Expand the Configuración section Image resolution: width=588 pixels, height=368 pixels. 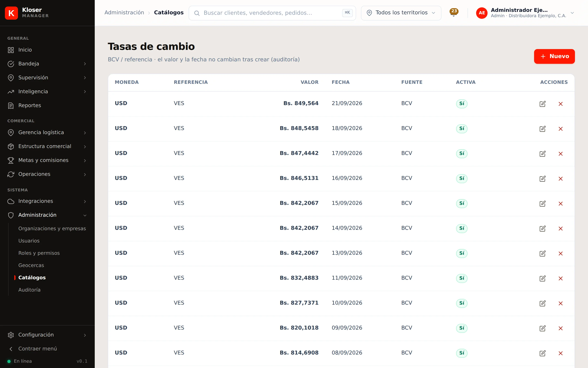click(47, 335)
